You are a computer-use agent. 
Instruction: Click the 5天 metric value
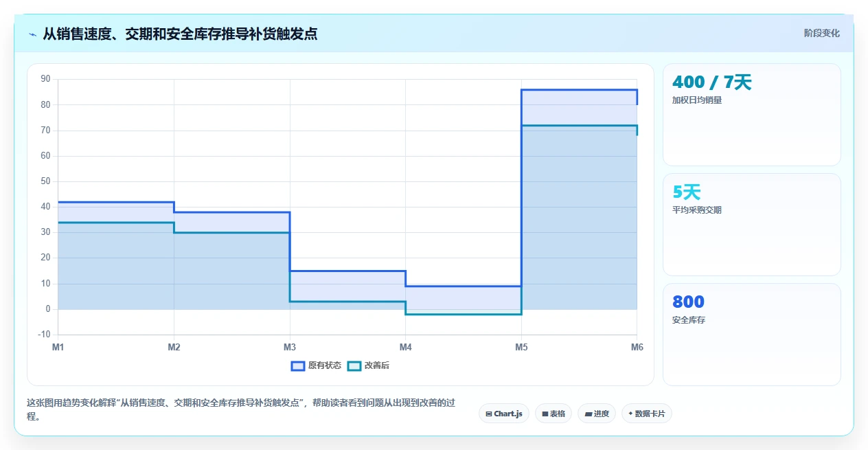tap(687, 192)
